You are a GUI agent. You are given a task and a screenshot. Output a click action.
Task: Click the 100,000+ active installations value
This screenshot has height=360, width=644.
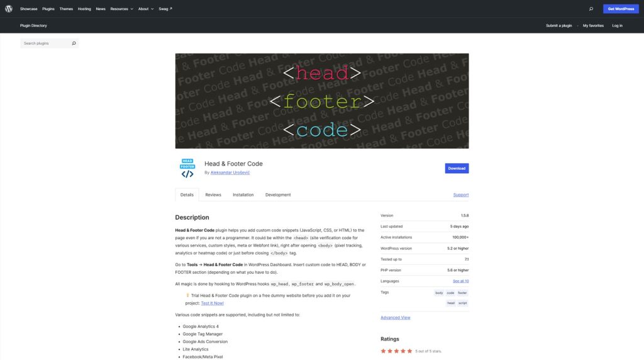[460, 237]
